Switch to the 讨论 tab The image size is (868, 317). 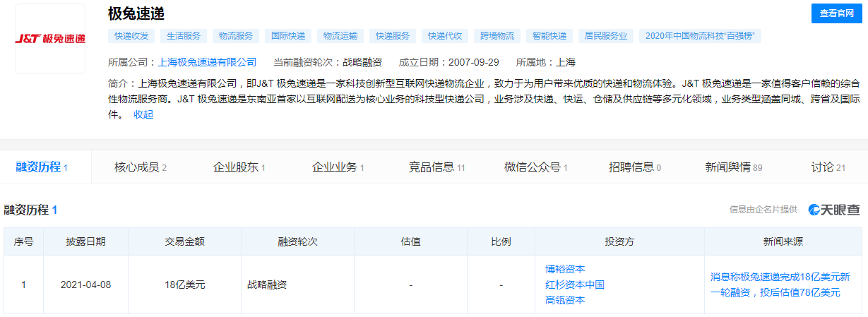pyautogui.click(x=828, y=167)
